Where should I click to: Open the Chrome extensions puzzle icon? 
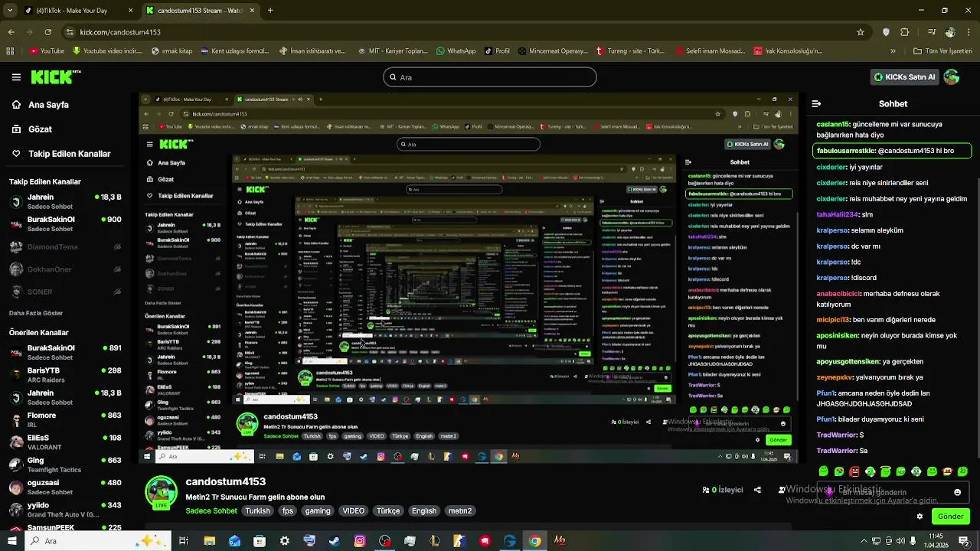pyautogui.click(x=905, y=32)
